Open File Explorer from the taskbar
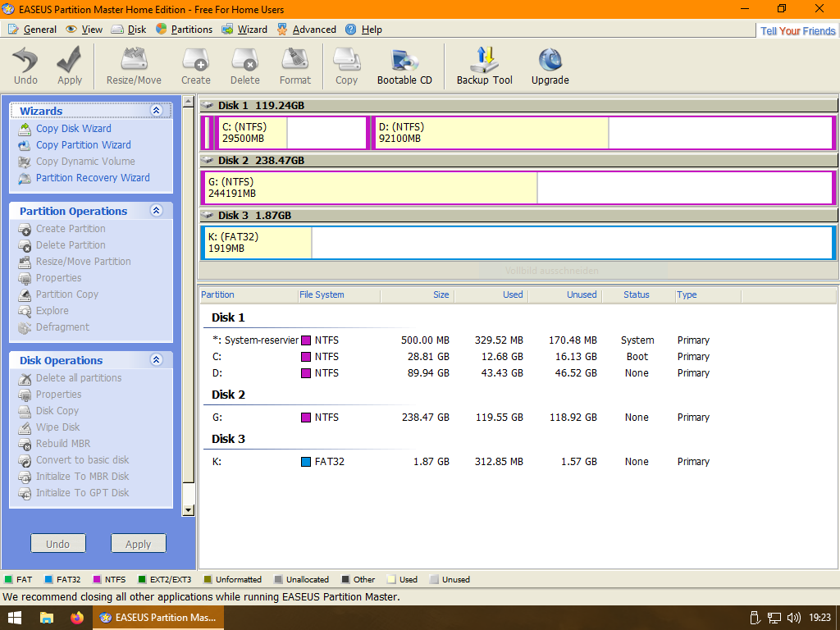840x630 pixels. (47, 618)
